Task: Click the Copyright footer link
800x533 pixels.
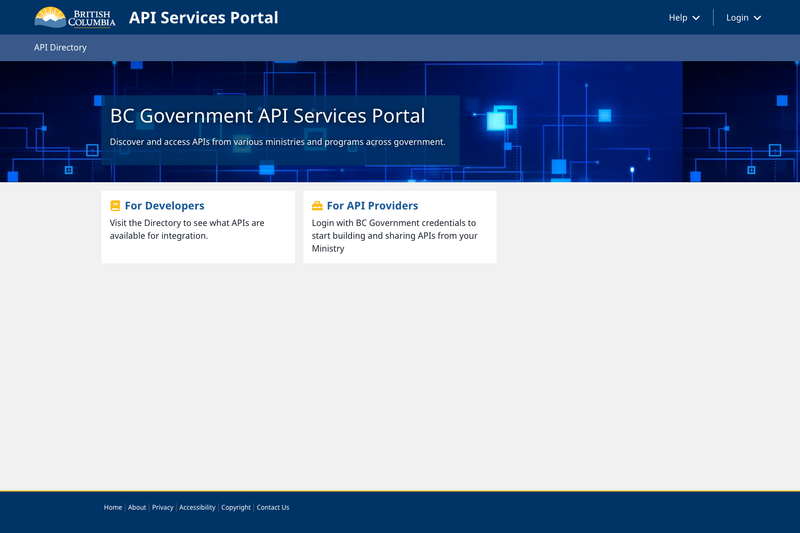Action: point(236,507)
